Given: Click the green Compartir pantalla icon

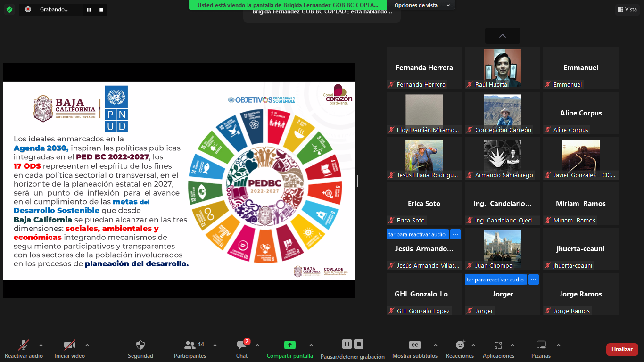Looking at the screenshot, I should click(289, 345).
